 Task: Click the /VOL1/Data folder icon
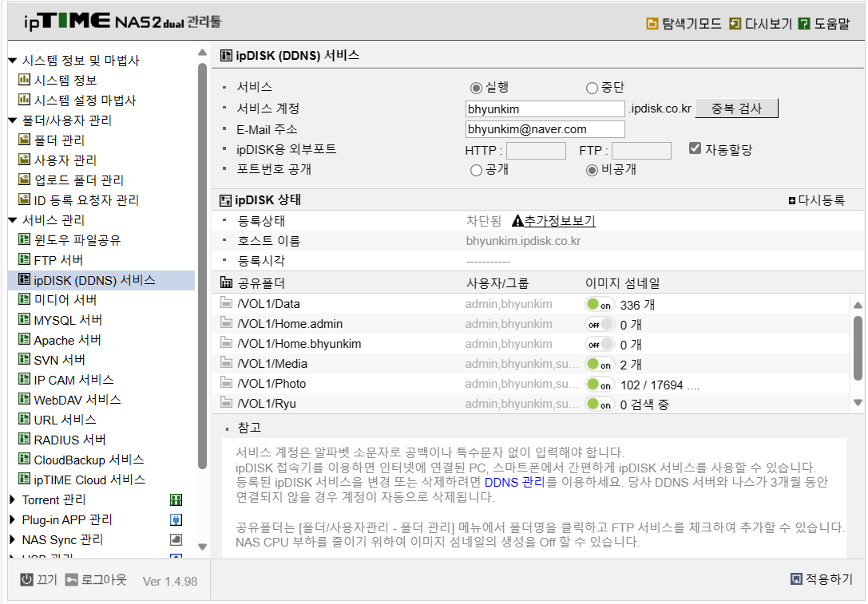pyautogui.click(x=226, y=302)
